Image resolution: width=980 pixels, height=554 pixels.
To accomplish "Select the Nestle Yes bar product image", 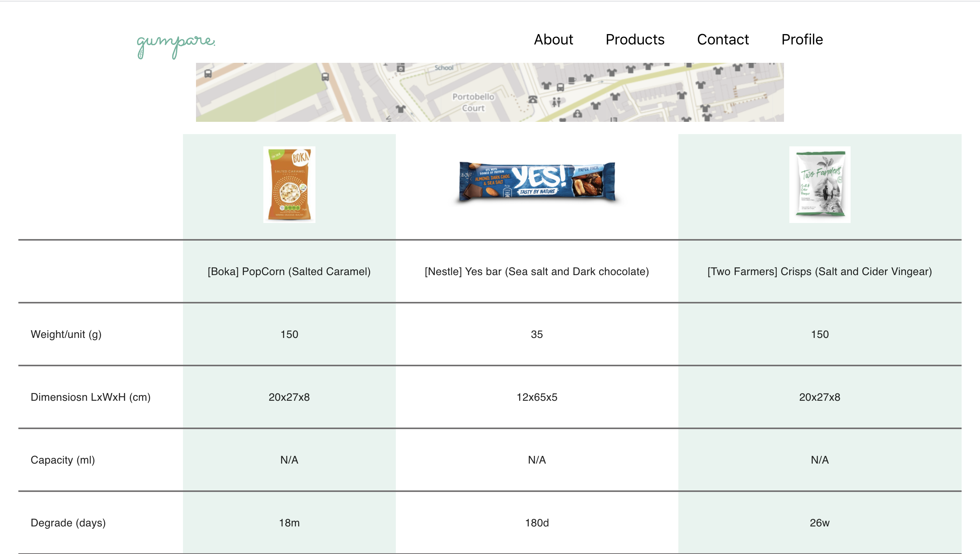I will (537, 182).
